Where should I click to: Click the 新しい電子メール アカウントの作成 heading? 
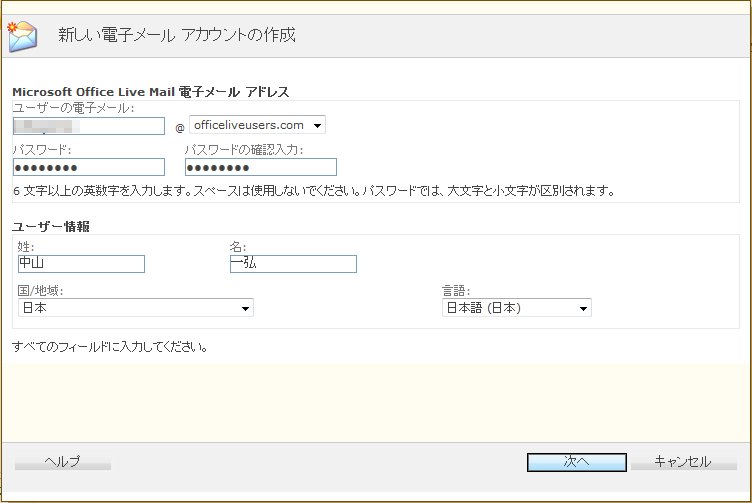pos(176,35)
